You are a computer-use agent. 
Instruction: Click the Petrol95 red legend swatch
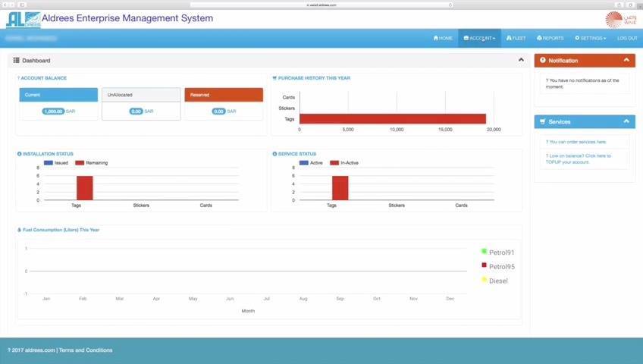point(484,265)
